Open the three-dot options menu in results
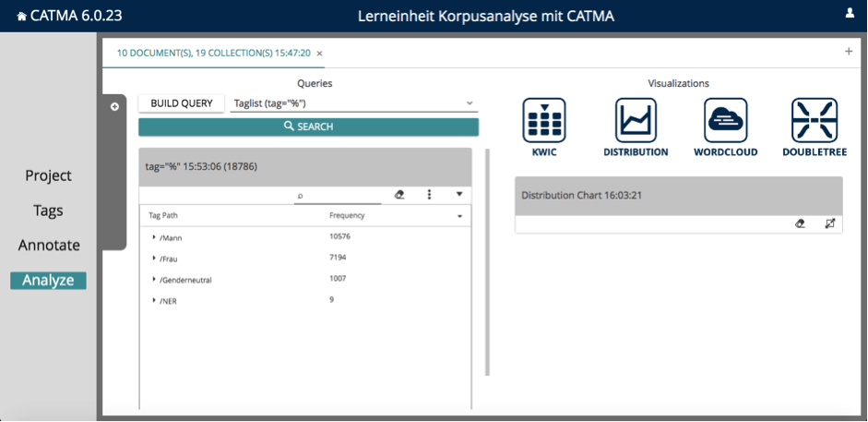868x422 pixels. (429, 195)
